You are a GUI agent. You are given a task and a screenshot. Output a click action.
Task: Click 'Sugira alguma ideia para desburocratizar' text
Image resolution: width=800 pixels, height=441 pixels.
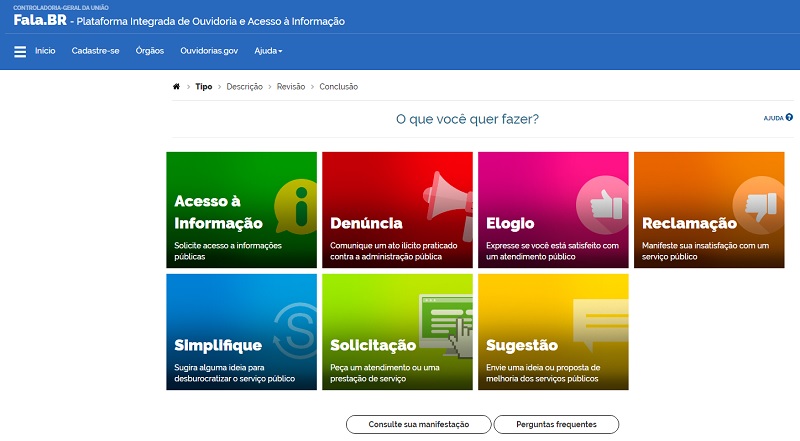pyautogui.click(x=234, y=373)
